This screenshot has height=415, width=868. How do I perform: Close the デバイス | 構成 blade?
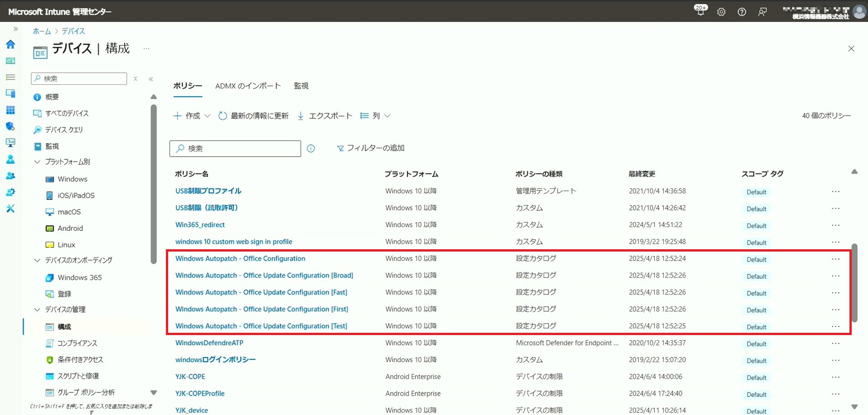851,49
